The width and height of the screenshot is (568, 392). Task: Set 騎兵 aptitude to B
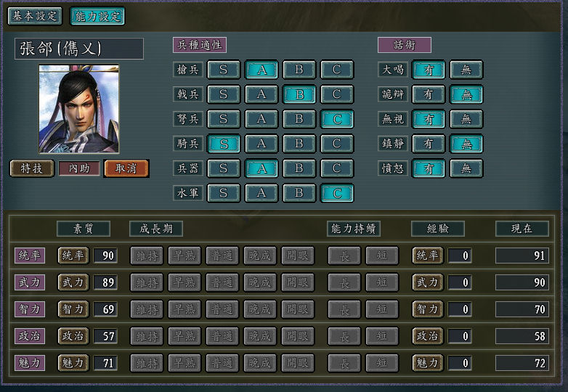pos(299,144)
